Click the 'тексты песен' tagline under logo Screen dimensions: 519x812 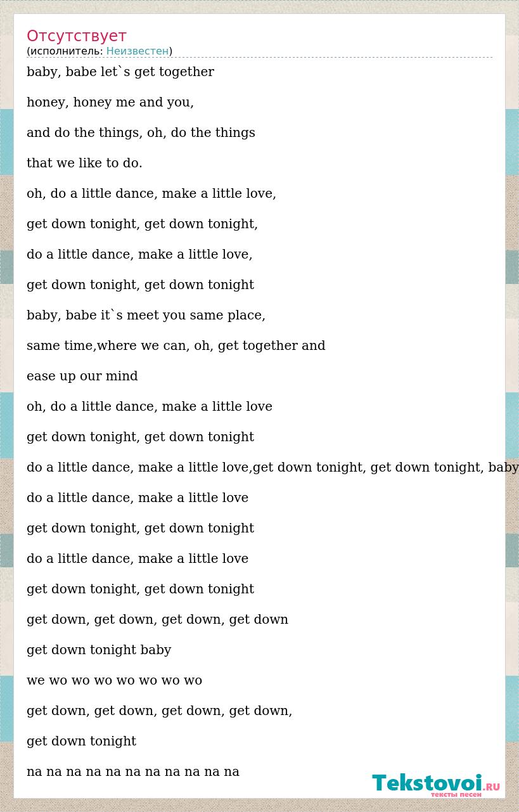[456, 794]
